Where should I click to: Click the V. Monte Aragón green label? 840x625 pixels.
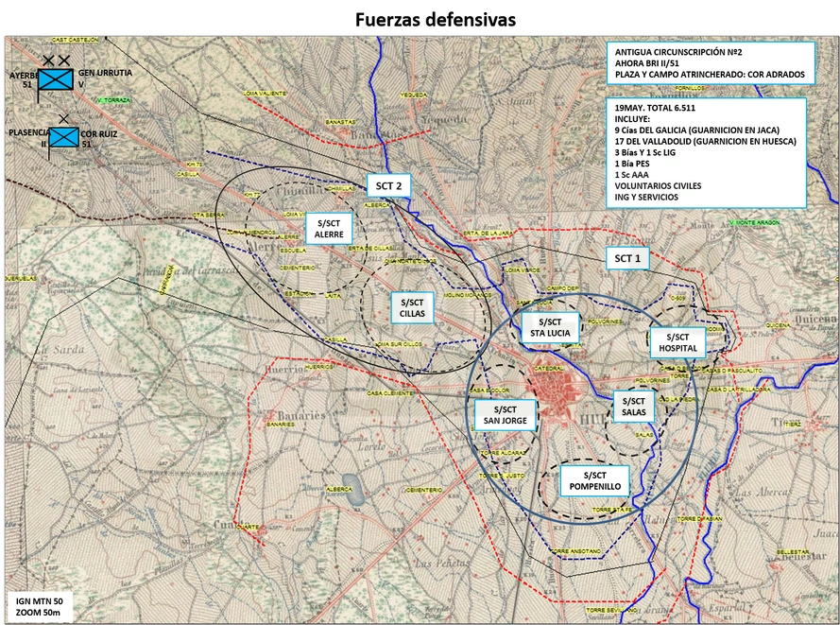point(754,222)
